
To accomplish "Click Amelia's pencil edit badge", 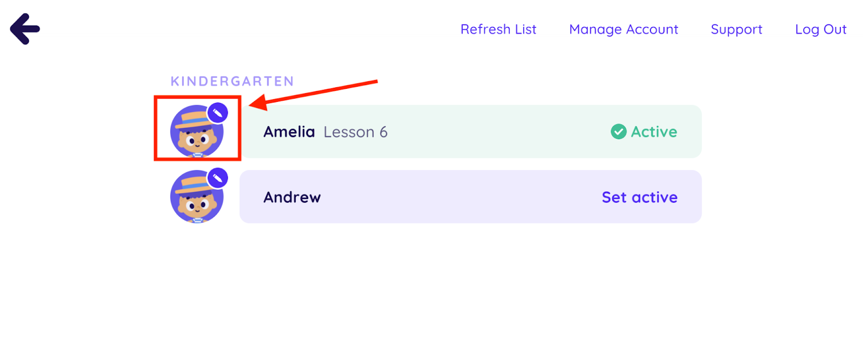I will point(218,113).
